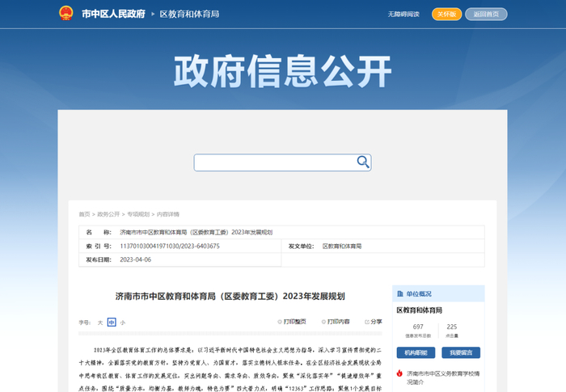Viewport: 566px width, 392px height.
Task: Click 政府信息公开 banner title
Action: coord(283,71)
